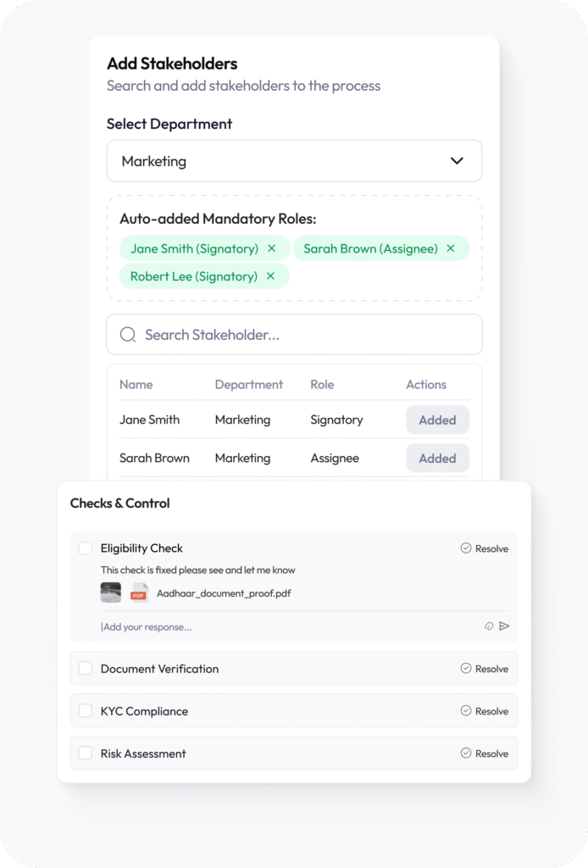Resolve the Document Verification item
The image size is (588, 868).
pyautogui.click(x=485, y=669)
